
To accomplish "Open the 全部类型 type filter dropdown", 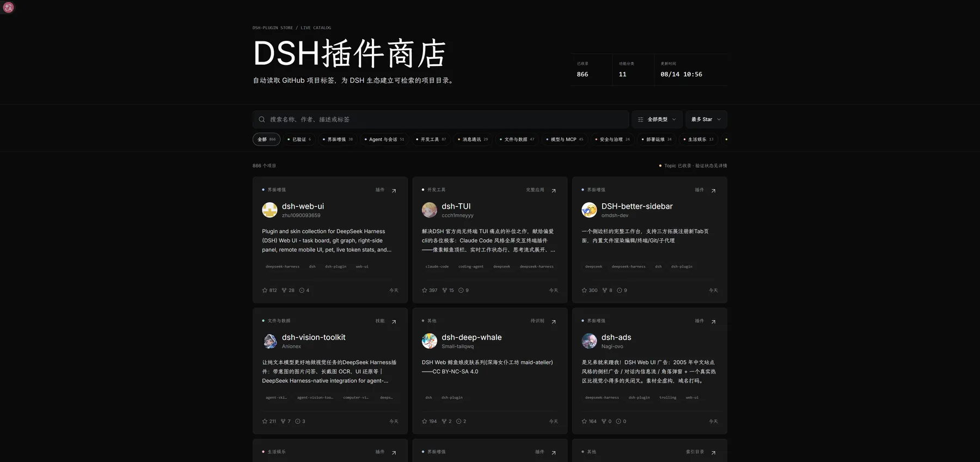I will [657, 119].
